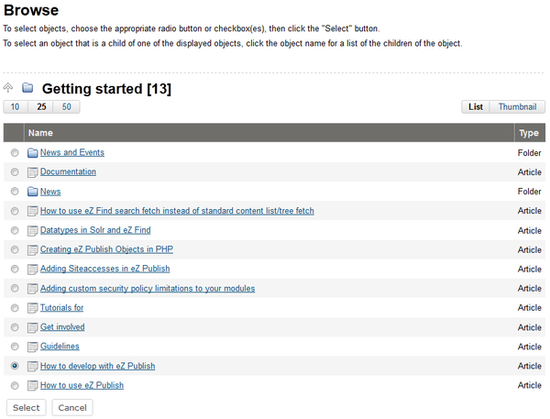
Task: Select the News and Events radio button
Action: 14,153
